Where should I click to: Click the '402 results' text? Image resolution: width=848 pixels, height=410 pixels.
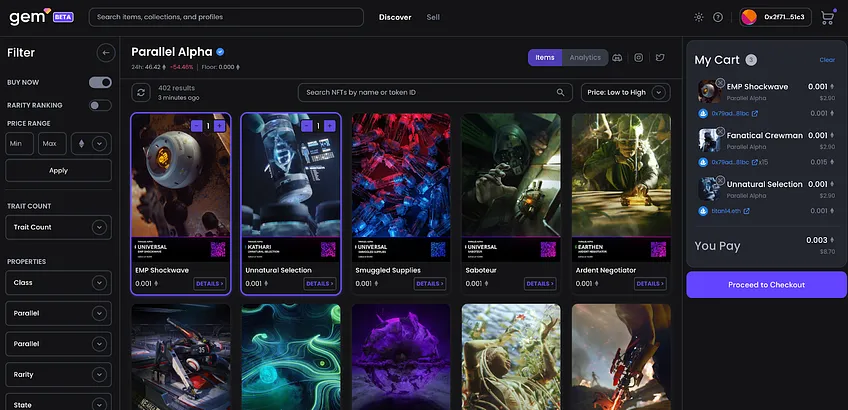pyautogui.click(x=177, y=88)
